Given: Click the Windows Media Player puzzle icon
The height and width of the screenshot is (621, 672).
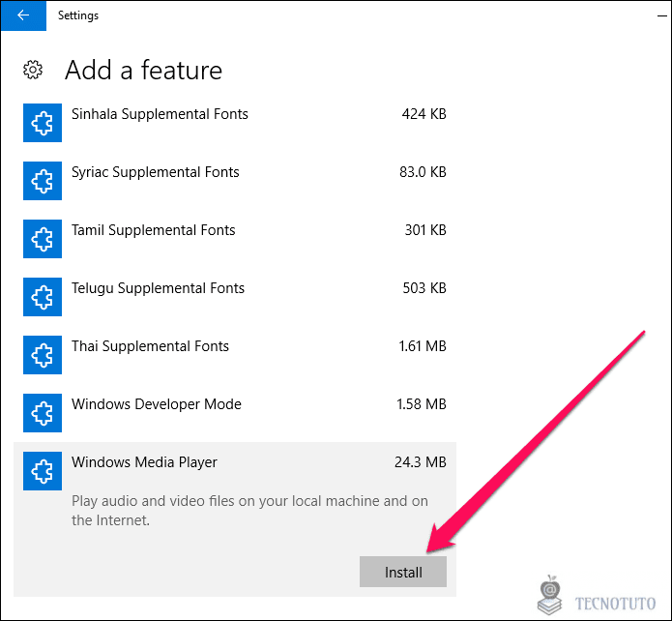Looking at the screenshot, I should tap(43, 471).
